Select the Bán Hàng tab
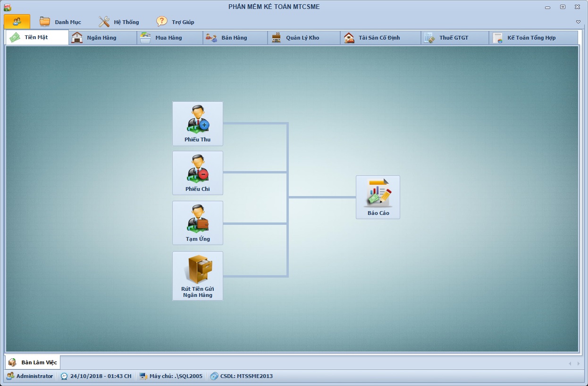The height and width of the screenshot is (386, 588). (x=235, y=38)
